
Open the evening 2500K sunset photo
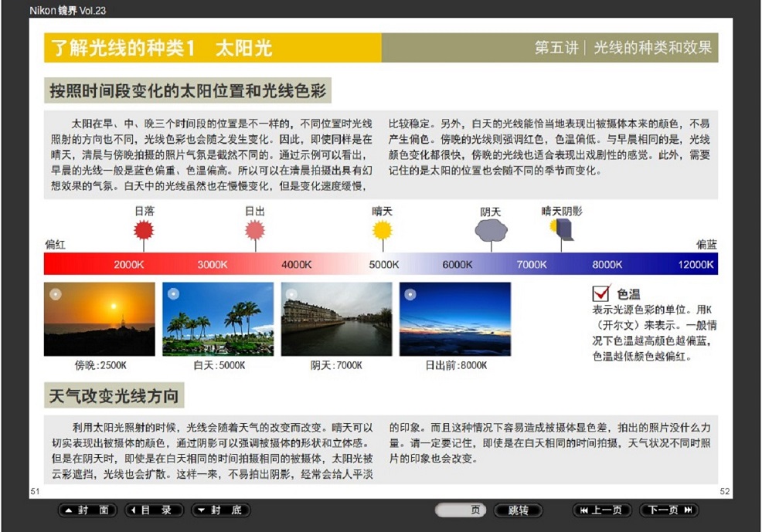pyautogui.click(x=100, y=319)
